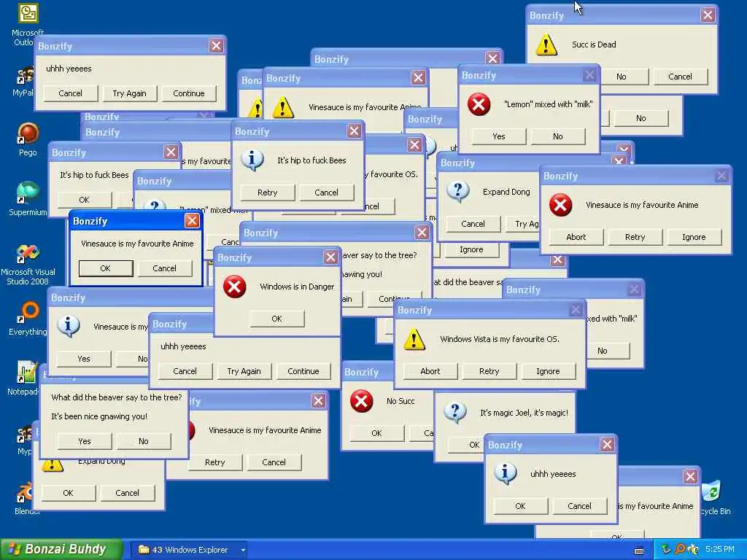Click the info icon in the Bees Retry/Cancel dialog
This screenshot has height=560, width=747.
point(252,160)
